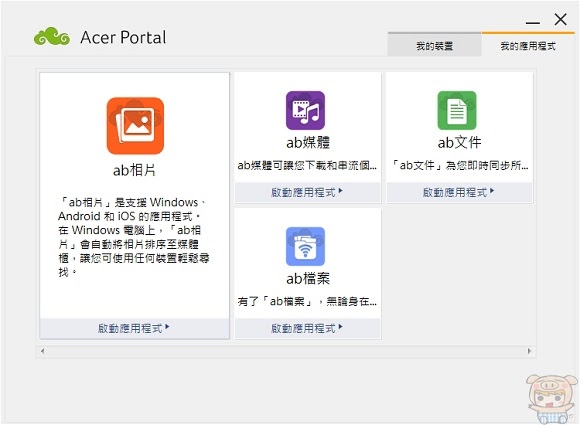580x425 pixels.
Task: Launch ab媒體 via 啟動應用程式 button
Action: coord(307,192)
